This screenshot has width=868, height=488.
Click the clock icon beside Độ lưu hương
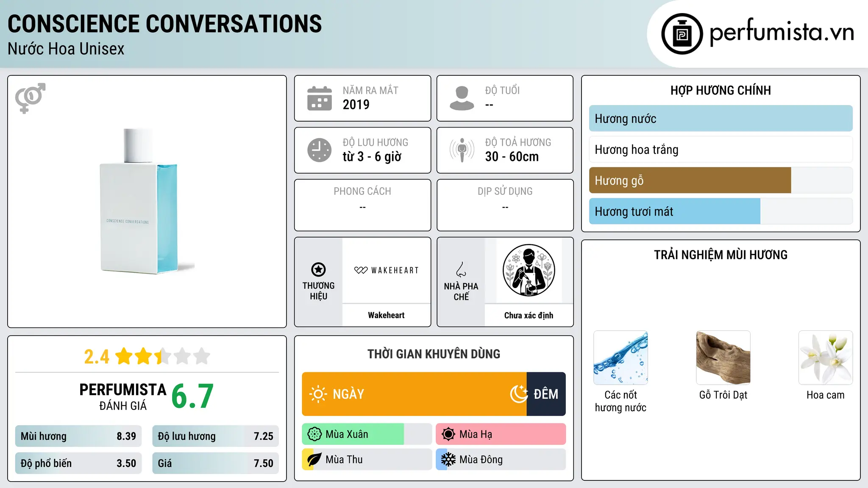tap(320, 150)
